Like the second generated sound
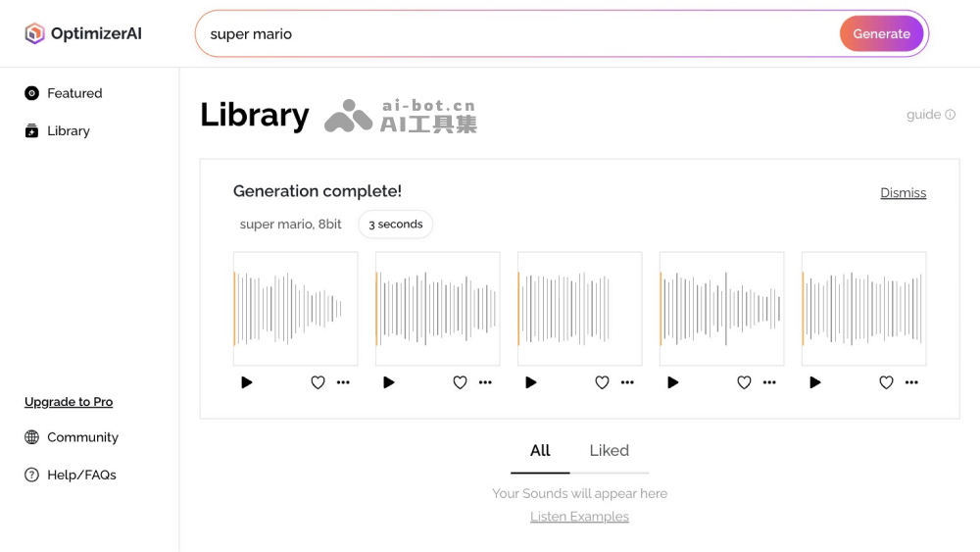Screen dimensions: 980x552 coord(460,383)
